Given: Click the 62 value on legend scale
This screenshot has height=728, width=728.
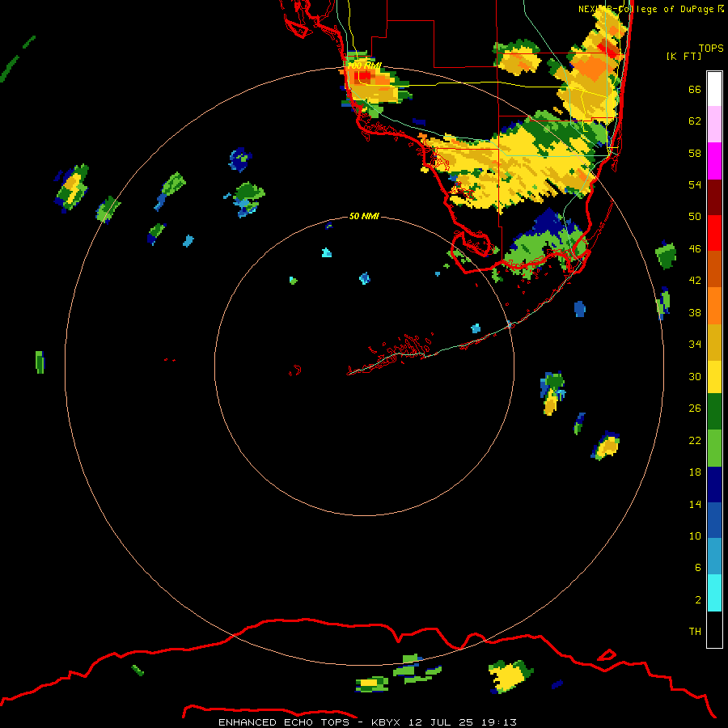Looking at the screenshot, I should point(695,121).
